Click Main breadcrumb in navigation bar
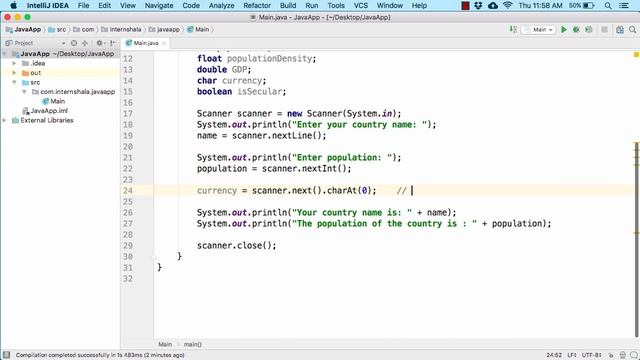This screenshot has width=640, height=360. click(x=198, y=29)
